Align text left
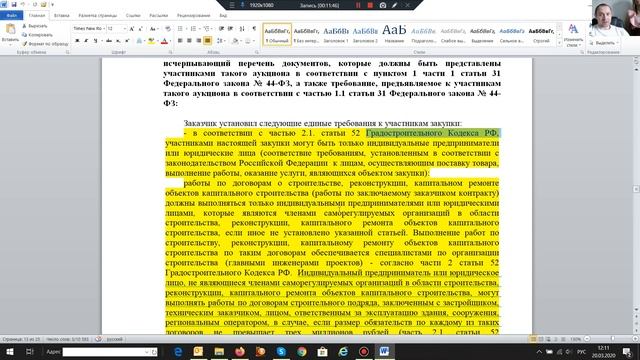 [180, 41]
